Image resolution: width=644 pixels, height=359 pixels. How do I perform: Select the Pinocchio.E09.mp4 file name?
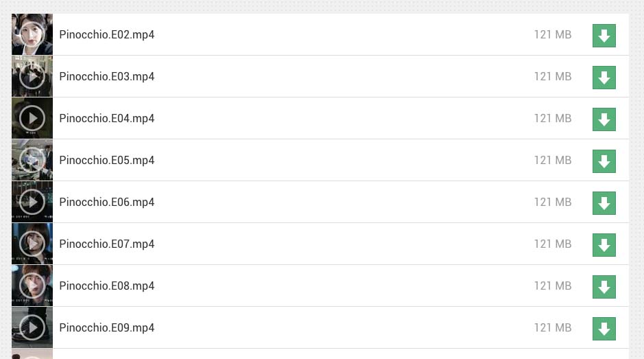coord(107,328)
